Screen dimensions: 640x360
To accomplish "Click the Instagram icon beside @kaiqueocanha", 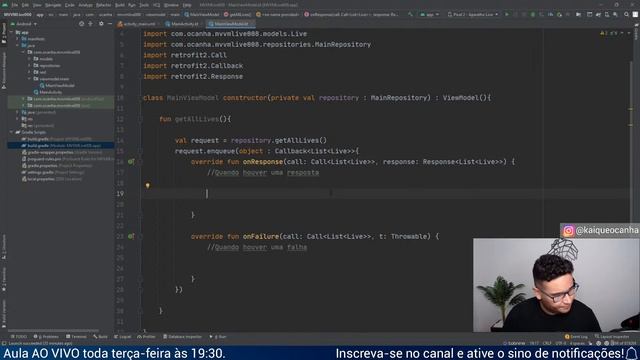I will (x=568, y=231).
